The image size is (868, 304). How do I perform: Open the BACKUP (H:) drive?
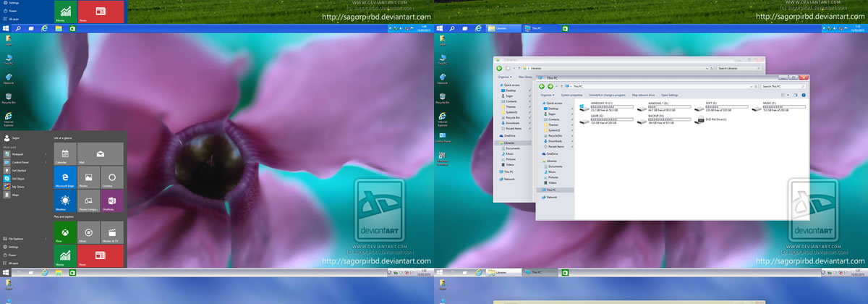pyautogui.click(x=663, y=119)
